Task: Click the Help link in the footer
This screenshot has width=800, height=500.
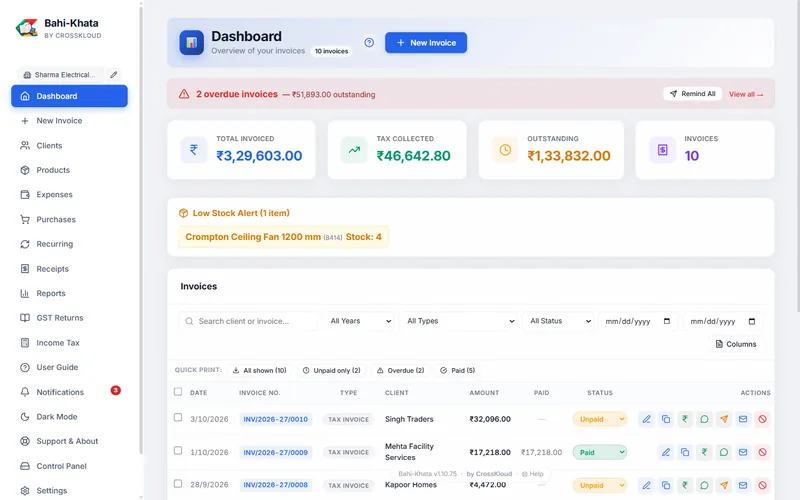Action: (x=533, y=474)
